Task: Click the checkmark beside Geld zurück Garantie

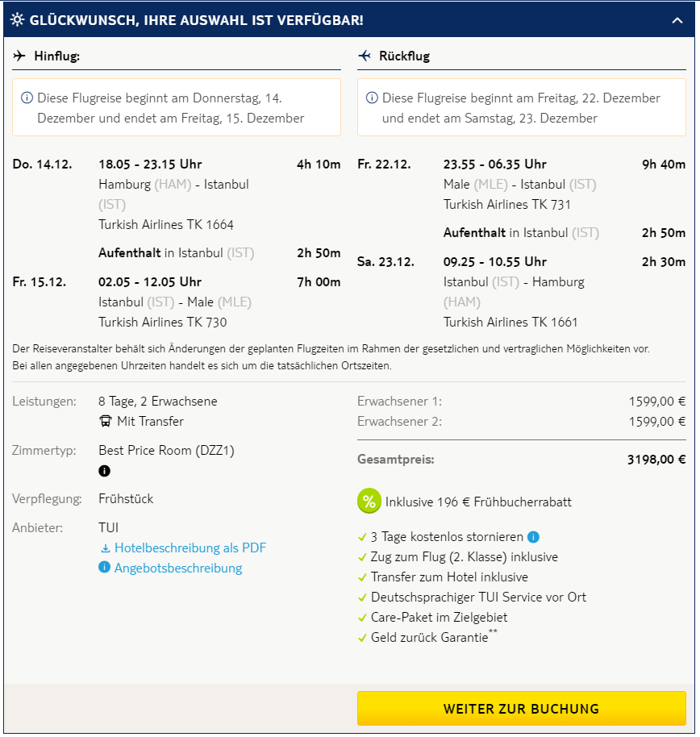Action: pyautogui.click(x=362, y=638)
